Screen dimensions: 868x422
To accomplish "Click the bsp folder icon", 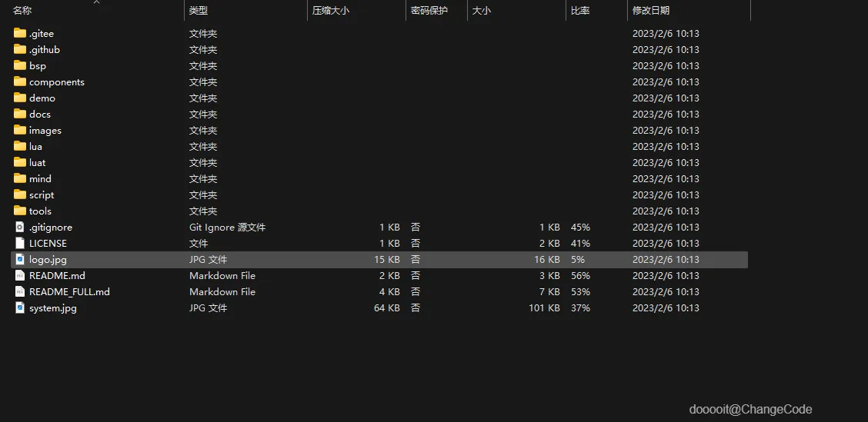I will (x=20, y=65).
